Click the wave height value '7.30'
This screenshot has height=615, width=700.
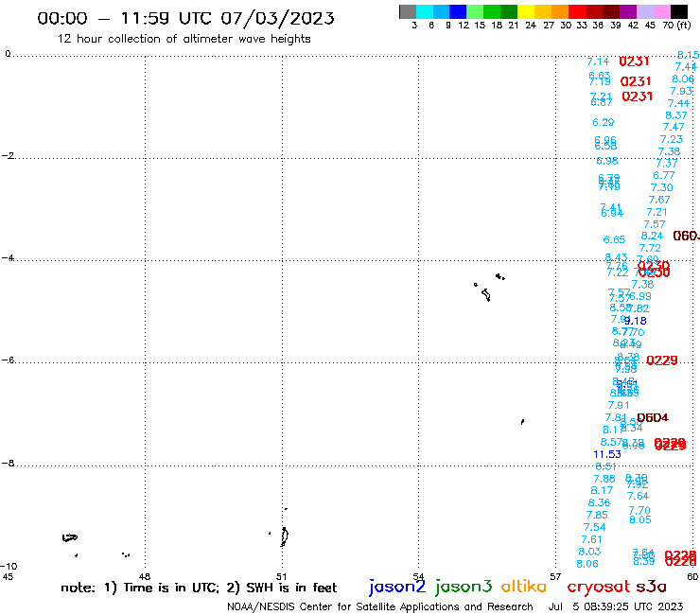pyautogui.click(x=661, y=187)
